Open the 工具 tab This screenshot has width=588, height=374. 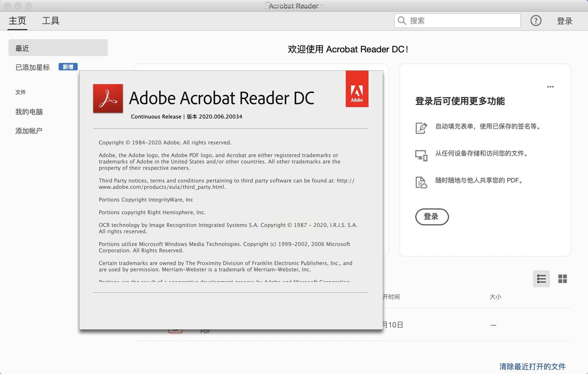point(51,21)
